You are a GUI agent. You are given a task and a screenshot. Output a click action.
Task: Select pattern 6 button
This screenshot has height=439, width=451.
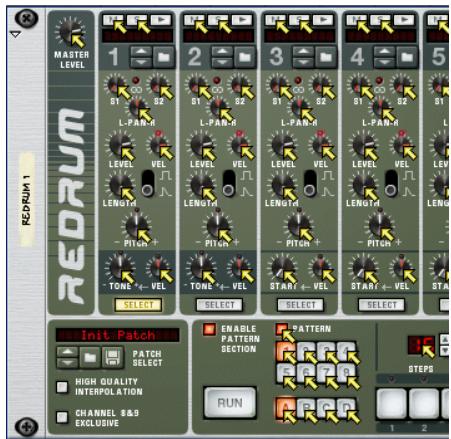[x=306, y=373]
